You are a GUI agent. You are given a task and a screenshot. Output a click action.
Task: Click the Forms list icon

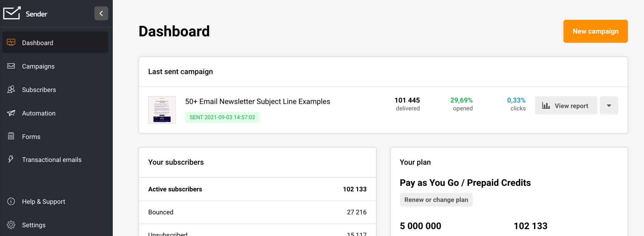click(11, 136)
